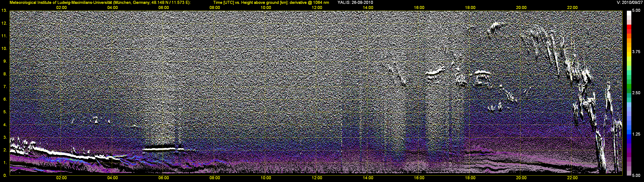Viewport: 644px width, 182px height.
Task: Click the '2.' height axis label
Action: click(x=5, y=150)
